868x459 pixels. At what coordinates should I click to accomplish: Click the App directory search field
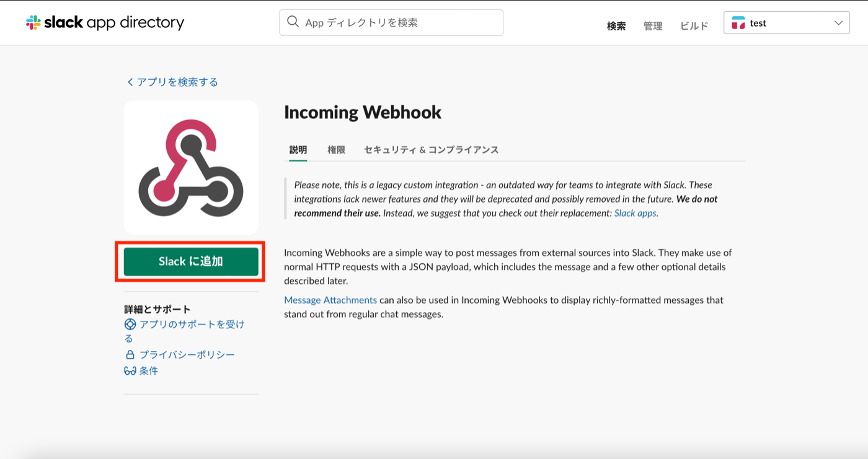click(391, 22)
